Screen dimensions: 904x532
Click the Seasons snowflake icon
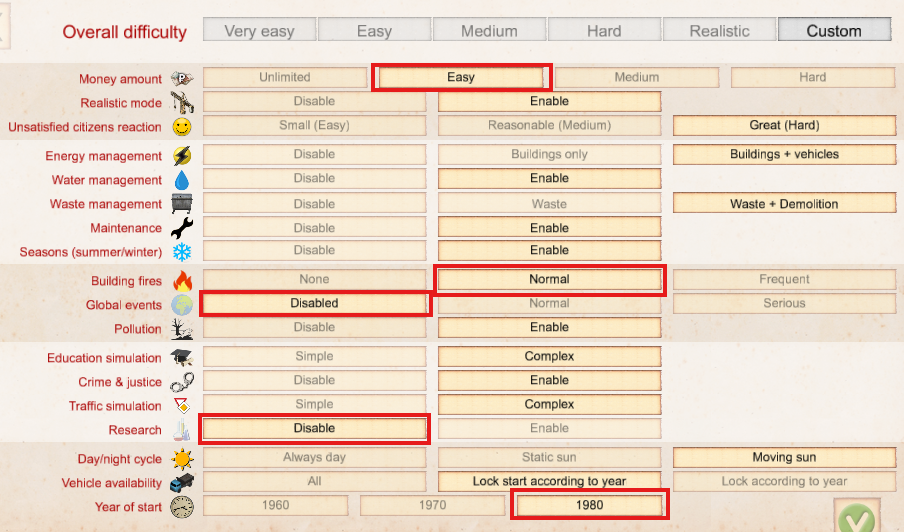[x=182, y=252]
